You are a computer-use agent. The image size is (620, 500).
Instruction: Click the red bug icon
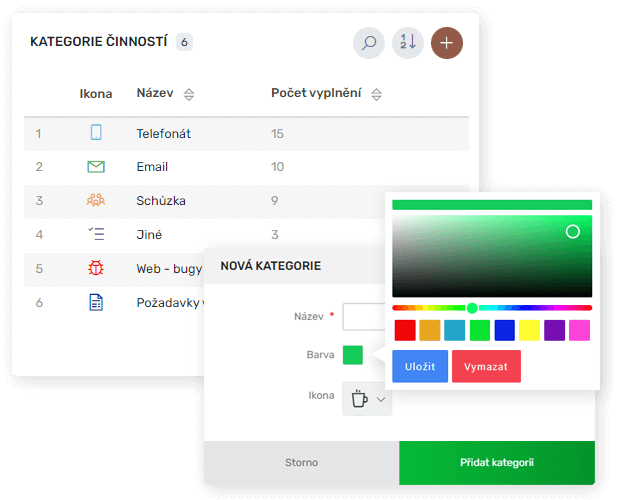tap(96, 268)
